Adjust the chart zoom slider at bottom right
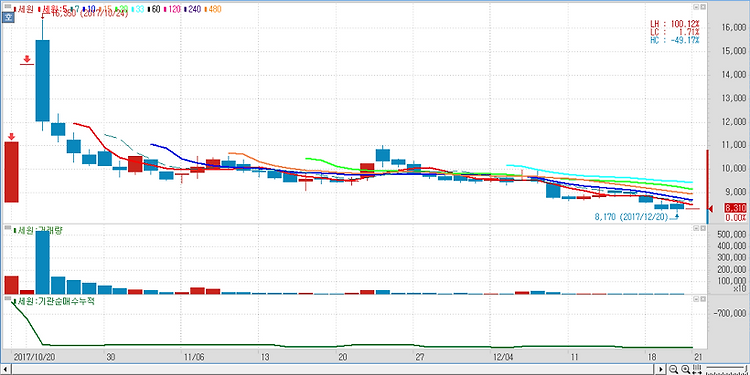This screenshot has width=750, height=375. coord(727,370)
